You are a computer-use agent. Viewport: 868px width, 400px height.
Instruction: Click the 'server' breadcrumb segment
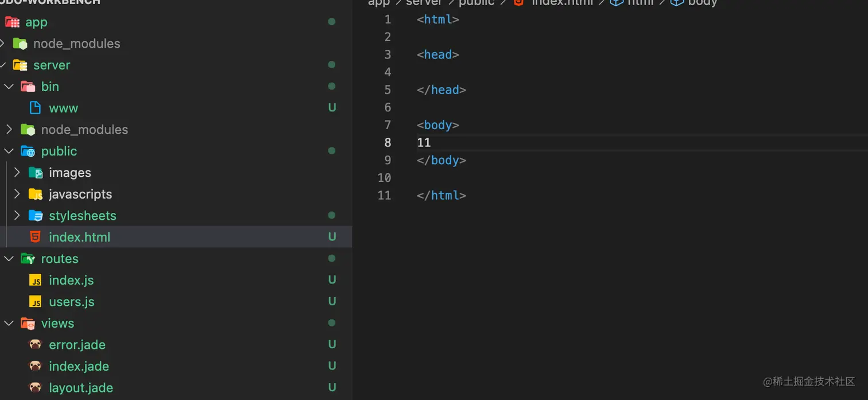point(424,3)
